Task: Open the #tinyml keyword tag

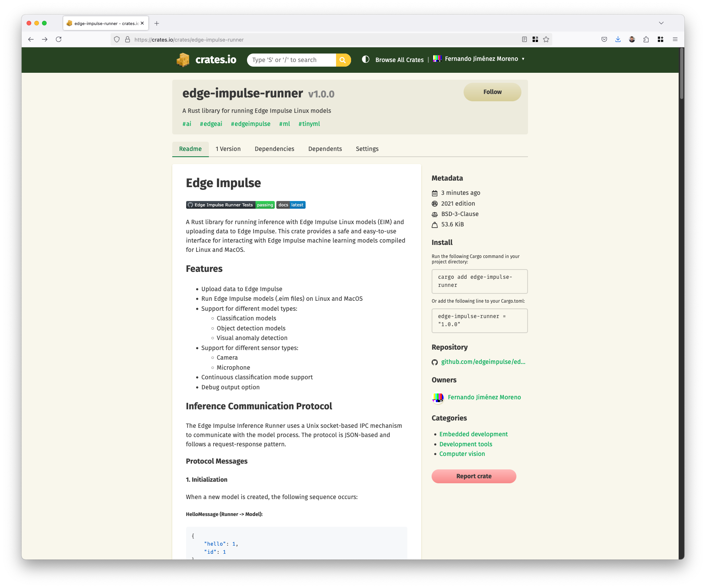Action: tap(309, 124)
